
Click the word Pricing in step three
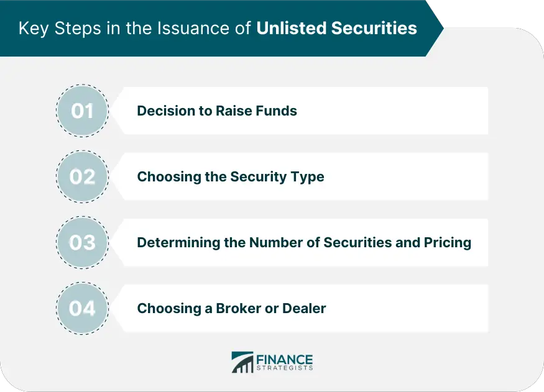click(447, 243)
